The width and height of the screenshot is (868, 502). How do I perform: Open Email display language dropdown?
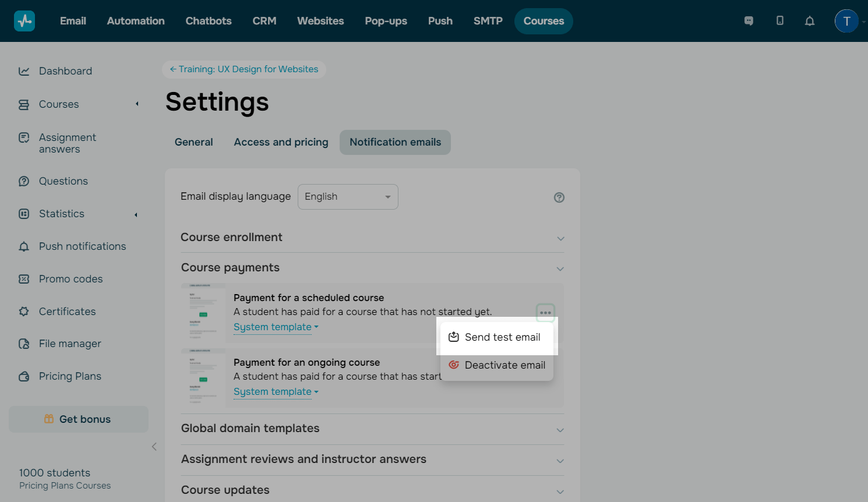[348, 197]
